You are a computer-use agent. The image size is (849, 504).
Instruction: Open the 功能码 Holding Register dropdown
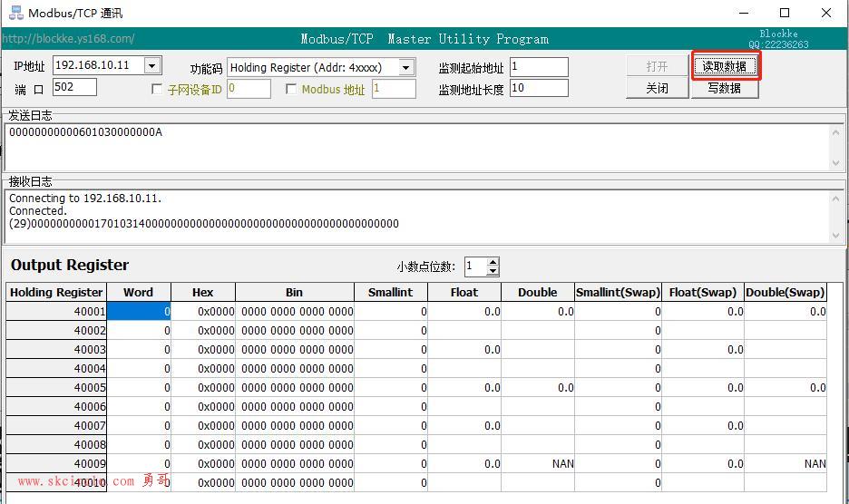click(x=406, y=68)
